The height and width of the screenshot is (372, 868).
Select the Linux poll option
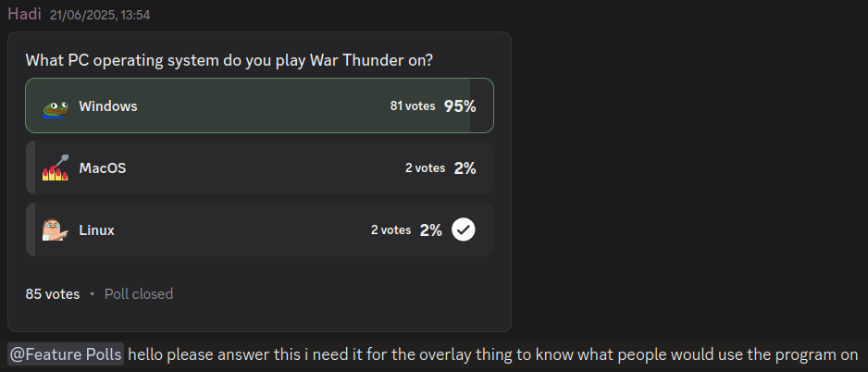[x=260, y=229]
